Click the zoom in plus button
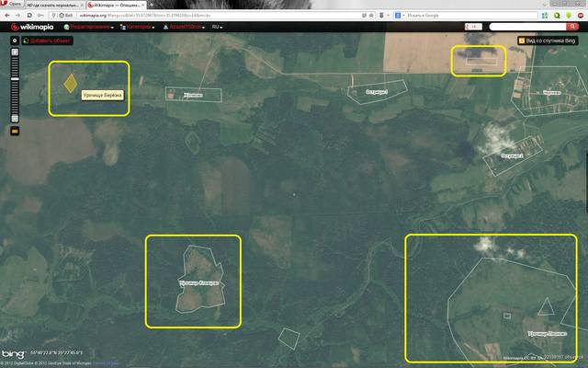 (15, 53)
